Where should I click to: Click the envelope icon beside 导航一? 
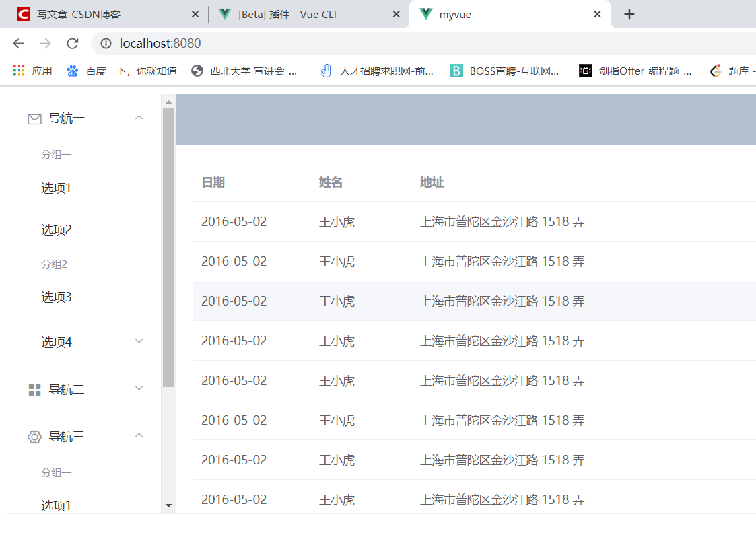[35, 119]
